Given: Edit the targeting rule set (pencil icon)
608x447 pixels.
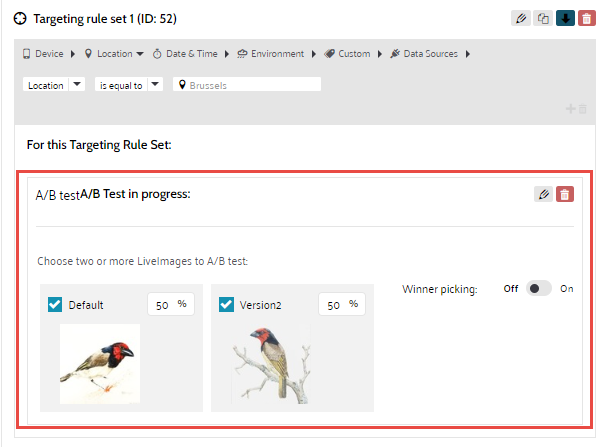Looking at the screenshot, I should pyautogui.click(x=521, y=18).
